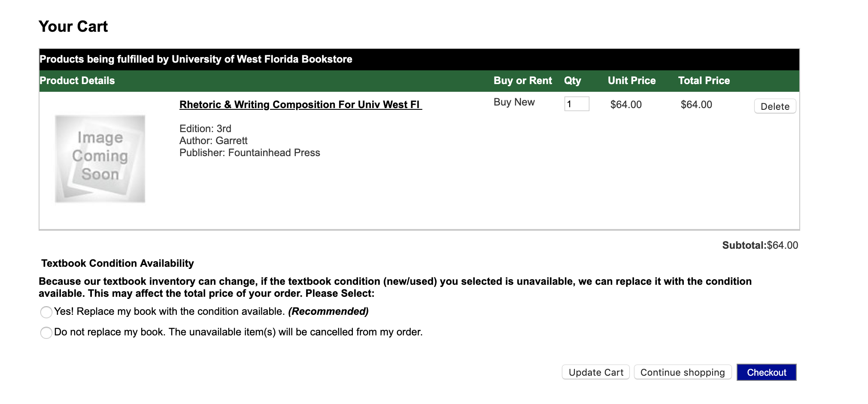Select Yes replace my book option
This screenshot has height=404, width=868.
[x=46, y=312]
